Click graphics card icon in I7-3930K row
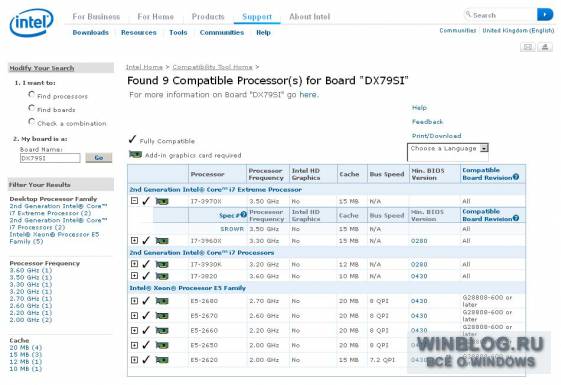This screenshot has width=561, height=385. coord(162,265)
